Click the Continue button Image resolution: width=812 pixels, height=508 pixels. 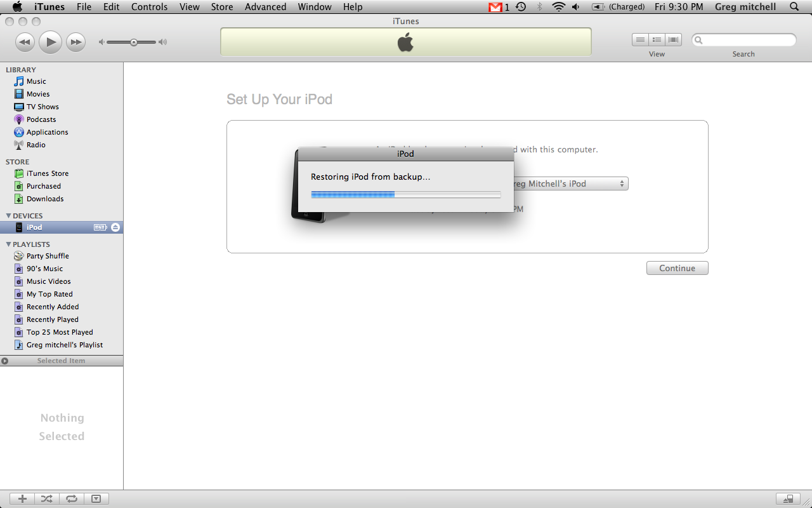[x=677, y=268]
